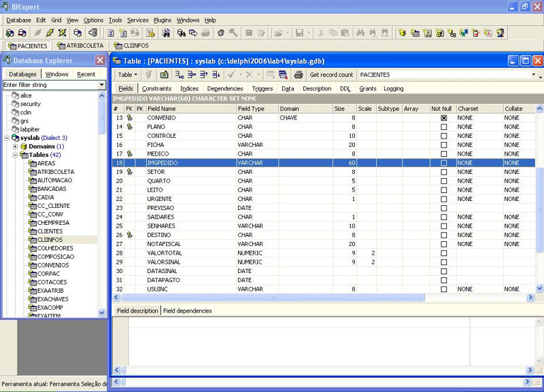The height and width of the screenshot is (392, 544).
Task: Click the Unregister Database icon with red mark
Action: click(x=22, y=33)
